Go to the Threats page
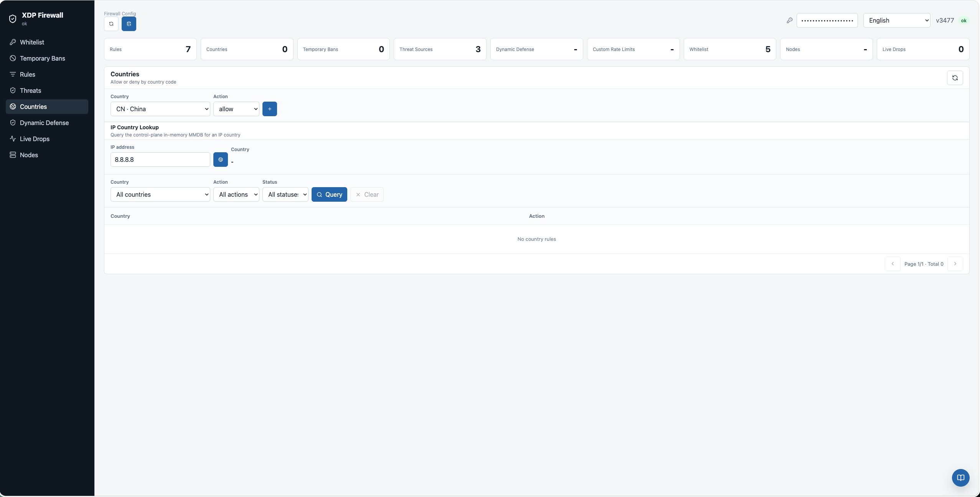The image size is (980, 497). pos(47,91)
